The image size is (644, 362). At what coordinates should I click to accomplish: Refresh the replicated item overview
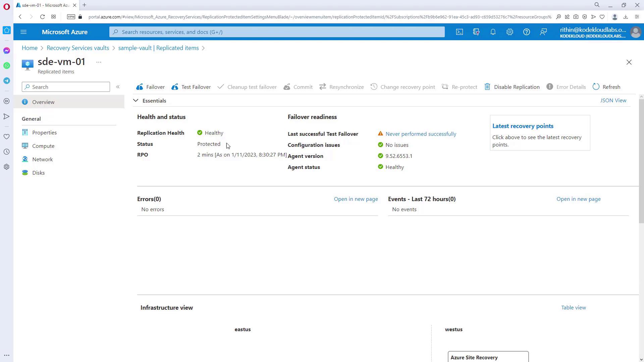pos(606,87)
